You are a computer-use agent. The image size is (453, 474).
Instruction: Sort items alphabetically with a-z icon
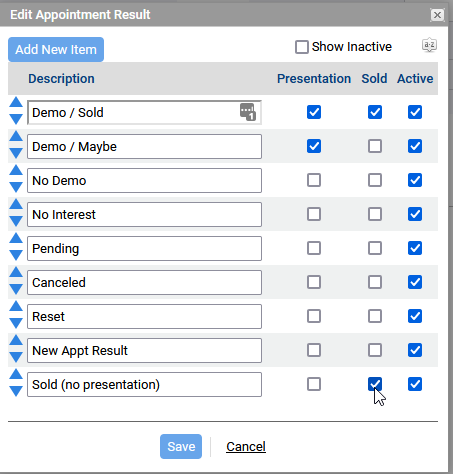click(429, 45)
